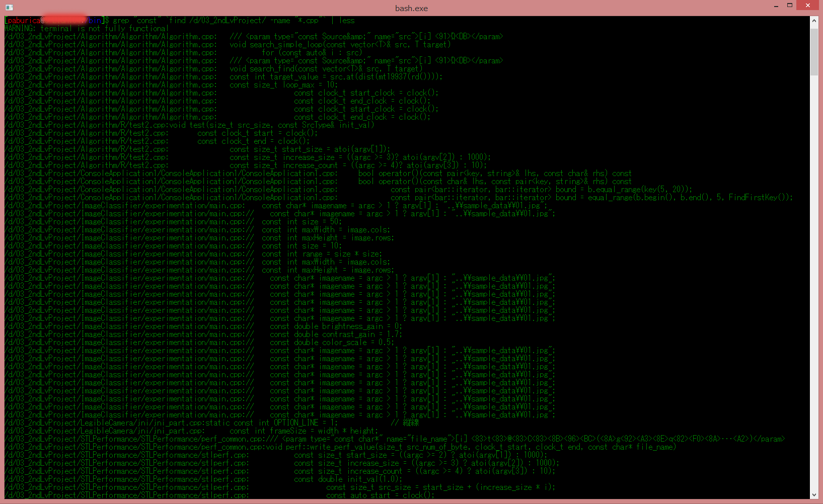This screenshot has width=823, height=504.
Task: Click the brightness_gain = 0 line
Action: click(x=336, y=326)
